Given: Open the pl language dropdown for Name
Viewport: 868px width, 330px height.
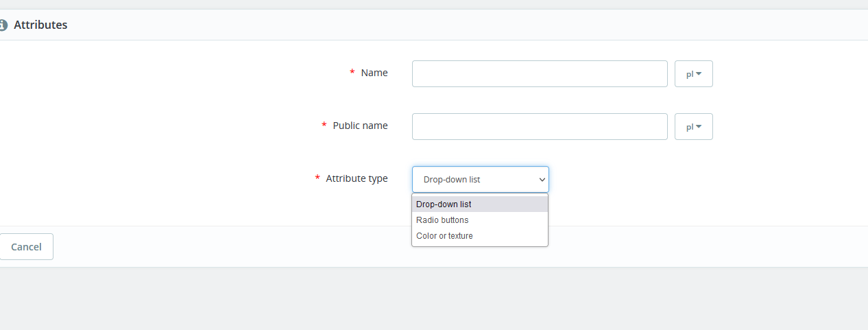Looking at the screenshot, I should click(x=694, y=74).
